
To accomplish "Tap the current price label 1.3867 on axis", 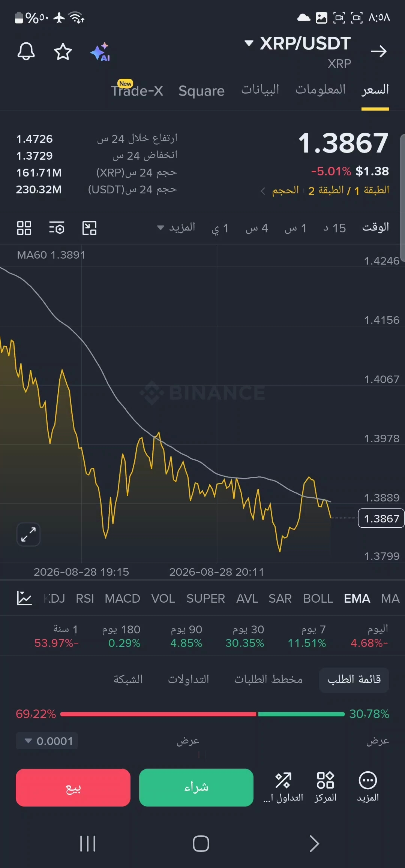I will point(381,518).
